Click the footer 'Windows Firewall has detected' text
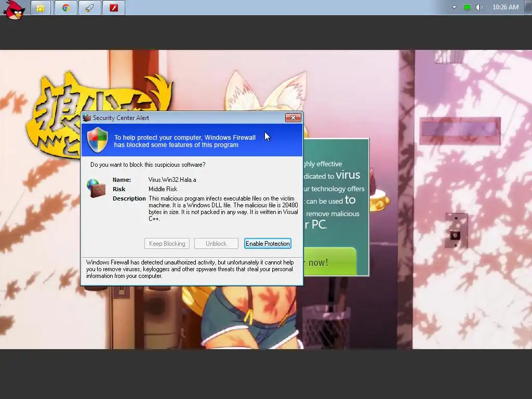Image resolution: width=532 pixels, height=399 pixels. pos(190,269)
